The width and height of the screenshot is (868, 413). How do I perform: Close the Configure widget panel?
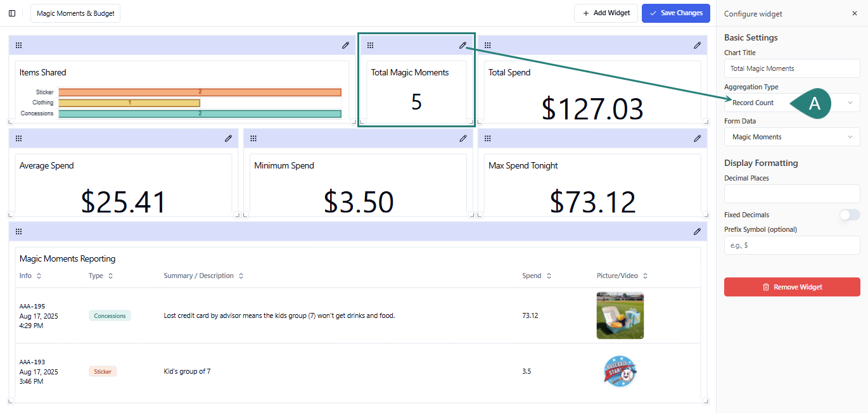854,13
